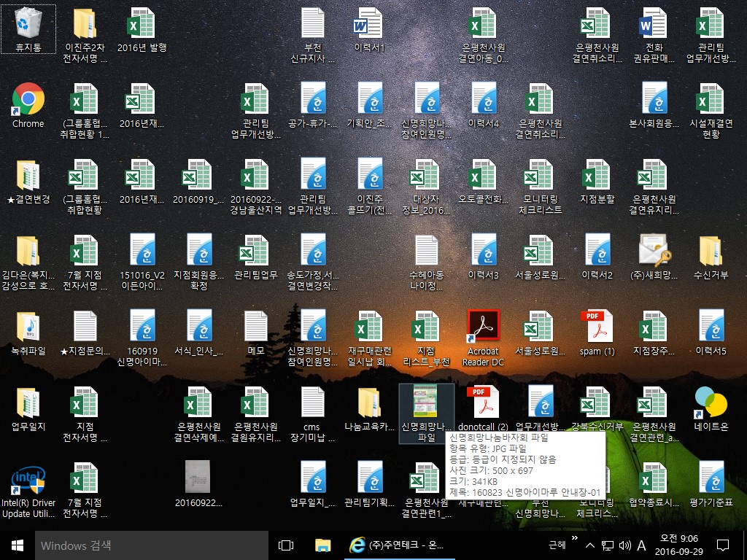Select the 전화 권유판매 Word document

coord(654,34)
